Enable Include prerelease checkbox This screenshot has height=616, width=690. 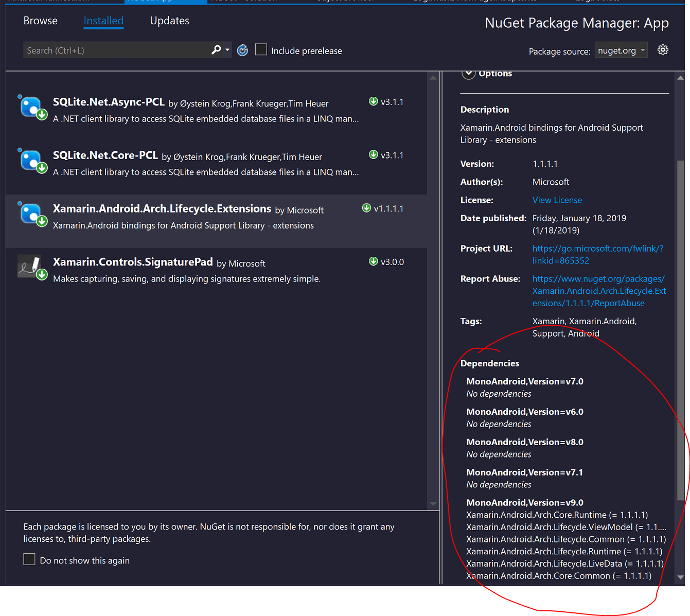coord(261,49)
